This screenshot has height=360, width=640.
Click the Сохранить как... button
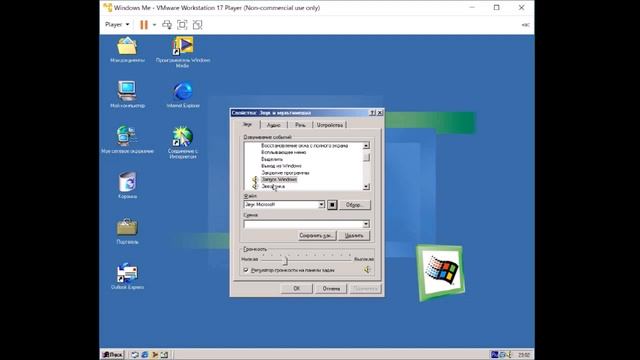coord(317,236)
